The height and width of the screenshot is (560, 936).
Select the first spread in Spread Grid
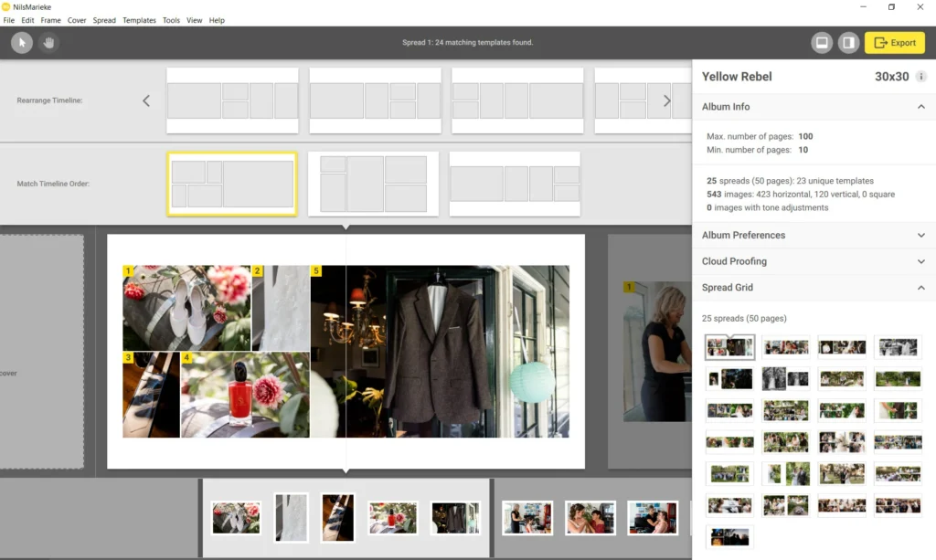tap(730, 347)
